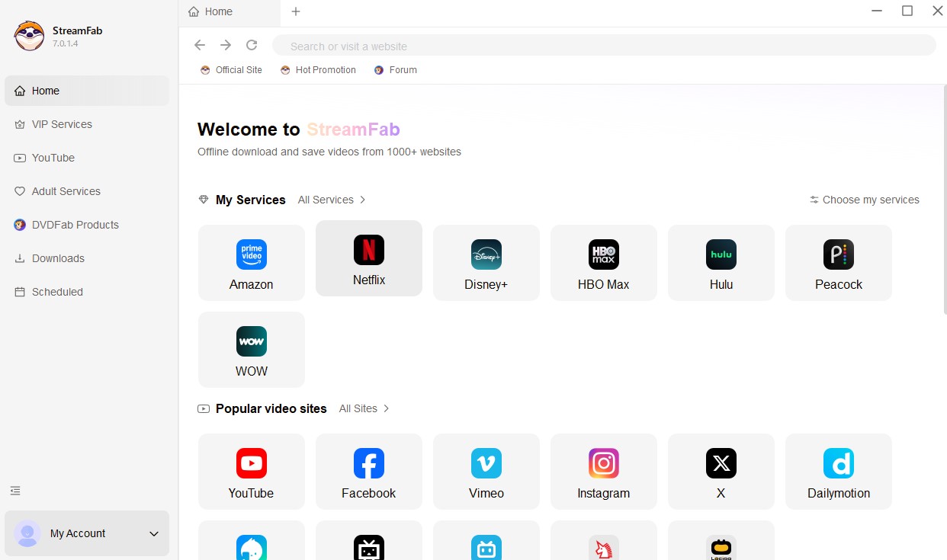
Task: Click Choose my services
Action: pyautogui.click(x=865, y=200)
